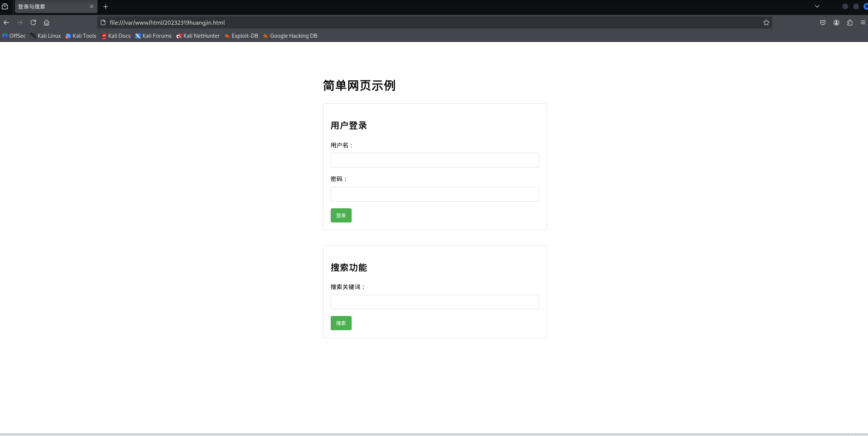Open the Firefox account icon
Screen dimensions: 868x436
click(836, 22)
